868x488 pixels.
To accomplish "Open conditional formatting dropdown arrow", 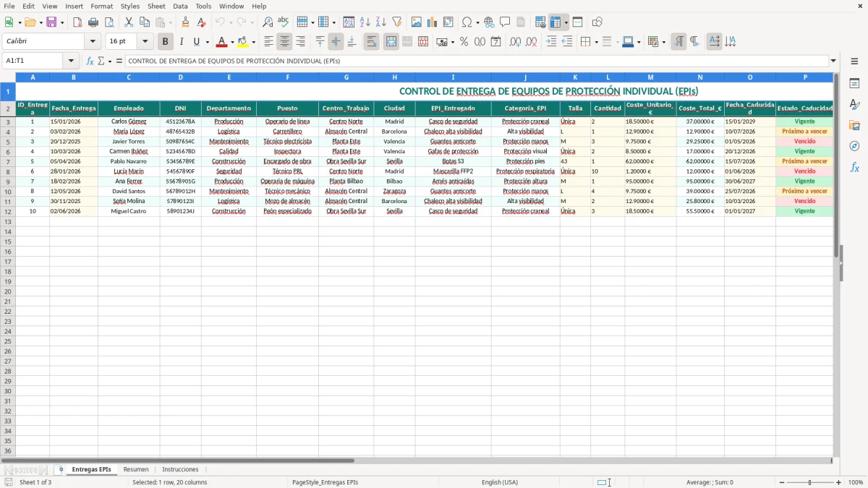I will [x=663, y=42].
